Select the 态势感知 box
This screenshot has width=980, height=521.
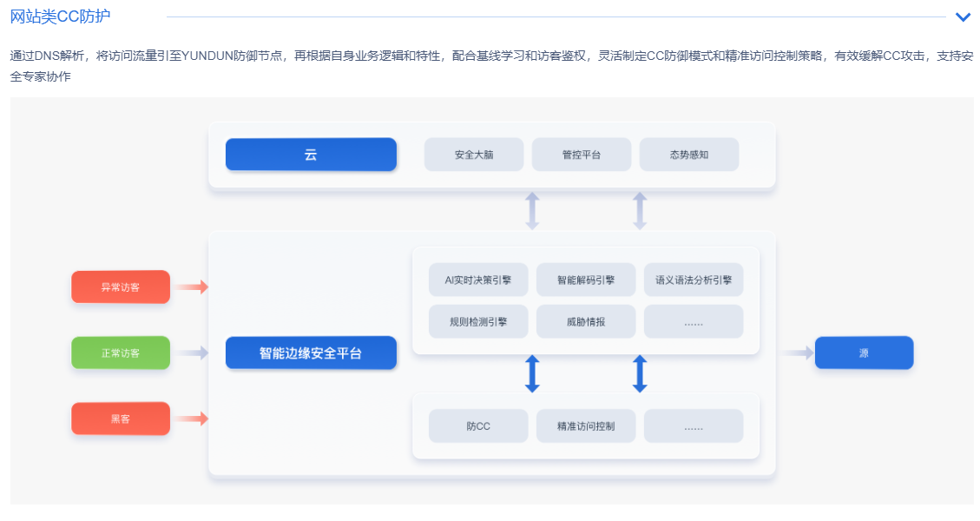688,155
